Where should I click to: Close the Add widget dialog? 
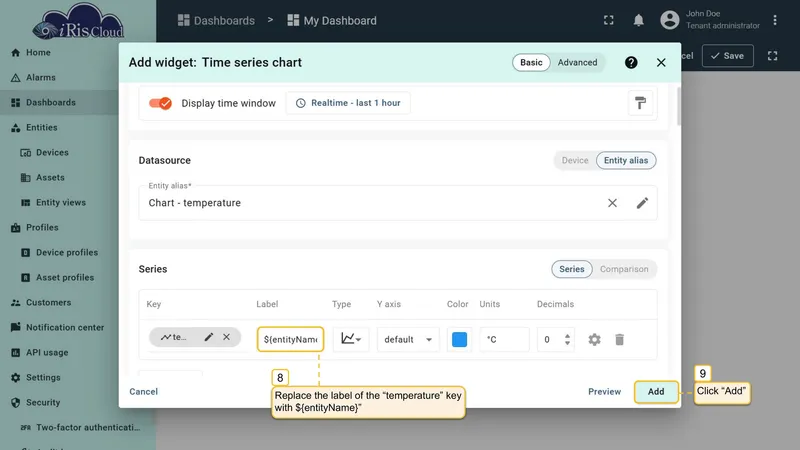(661, 62)
